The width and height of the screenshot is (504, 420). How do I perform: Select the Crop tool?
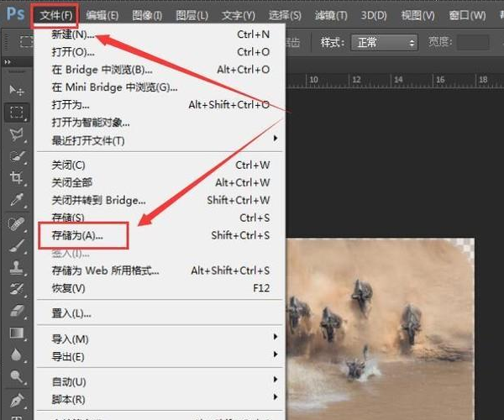click(17, 178)
